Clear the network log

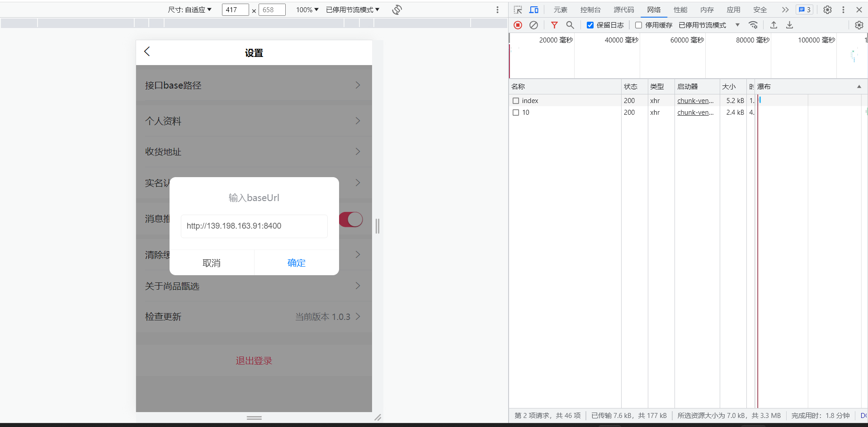click(x=533, y=25)
